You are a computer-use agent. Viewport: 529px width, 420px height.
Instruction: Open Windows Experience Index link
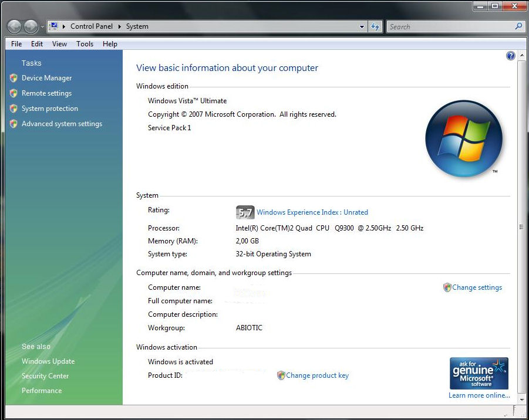pos(312,212)
